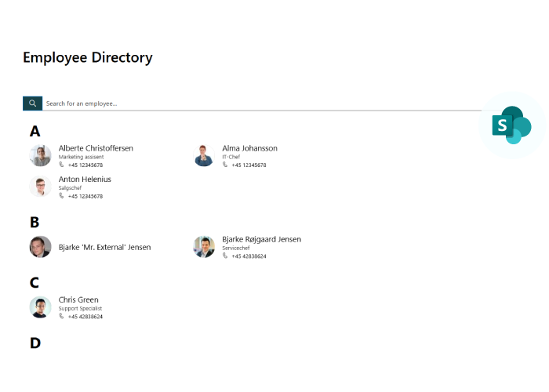Screen dimensions: 549x392
Task: Select the name Alma Johansson
Action: [x=249, y=148]
